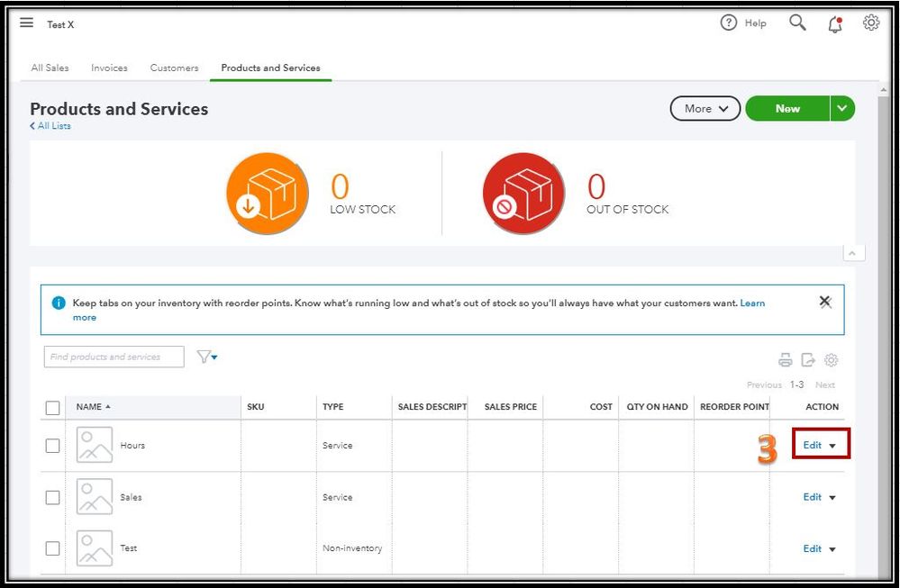Expand the Edit dropdown arrow for Test
Screen dimensions: 900x588
coord(832,549)
